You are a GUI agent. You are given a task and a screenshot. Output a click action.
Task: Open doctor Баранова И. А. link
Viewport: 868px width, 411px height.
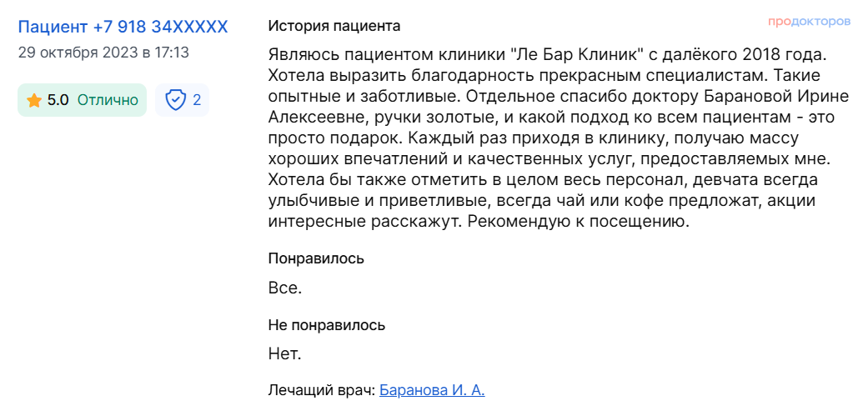tap(432, 389)
